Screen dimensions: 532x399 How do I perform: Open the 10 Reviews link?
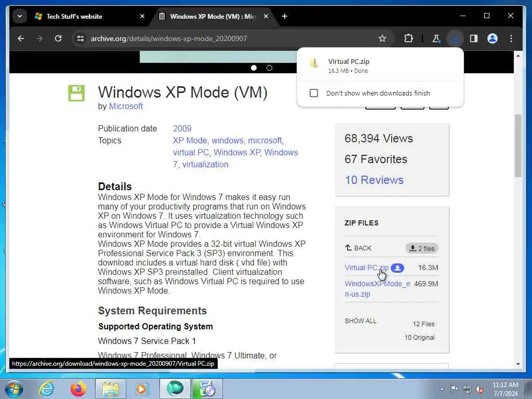tap(374, 180)
